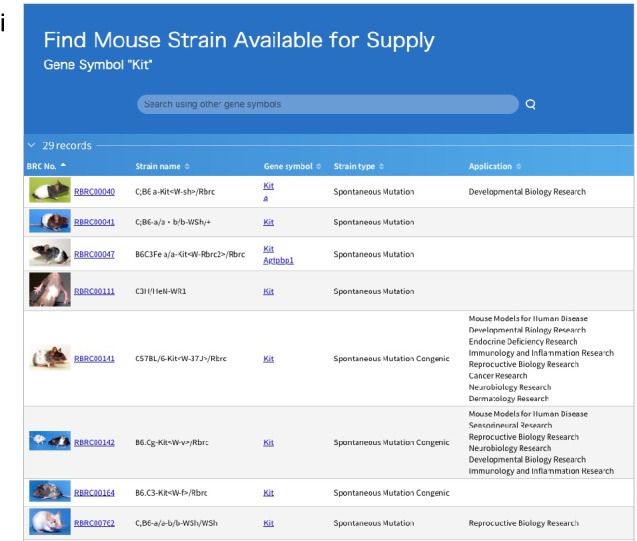Screen dimensions: 637x541
Task: Open strain RBRC00142 link
Action: [95, 442]
